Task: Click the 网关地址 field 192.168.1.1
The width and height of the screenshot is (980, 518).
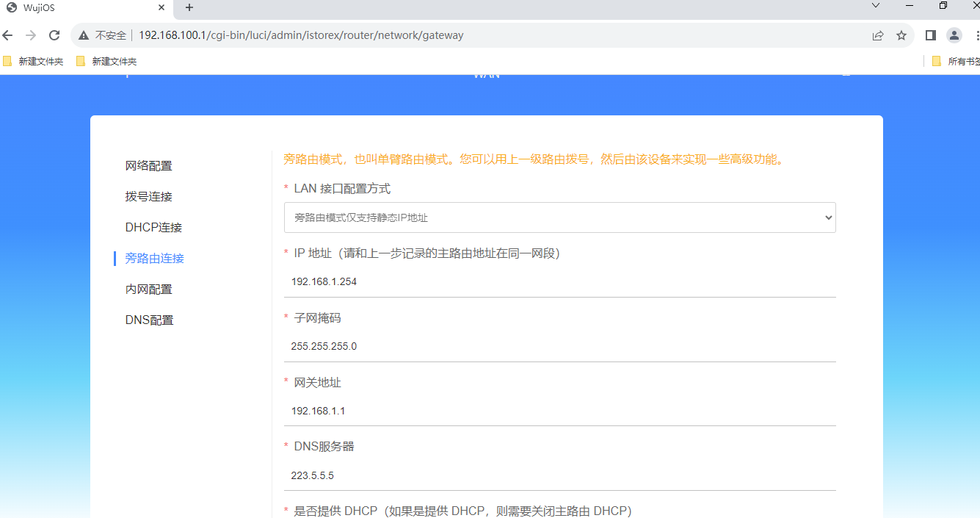Action: [x=559, y=411]
